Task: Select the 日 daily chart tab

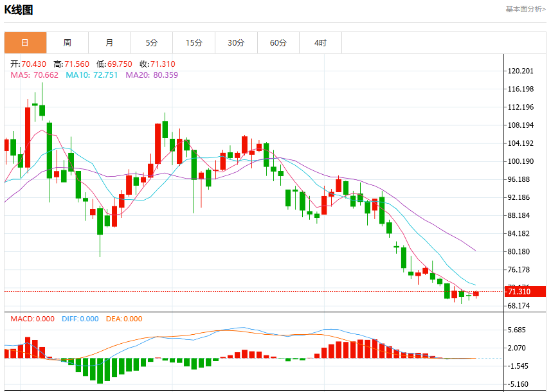Action: 25,43
